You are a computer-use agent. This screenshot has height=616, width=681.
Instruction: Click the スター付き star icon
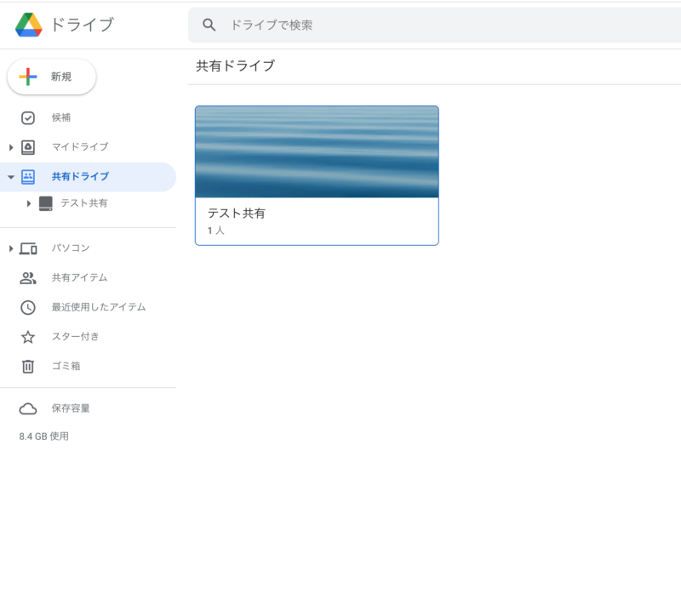28,337
